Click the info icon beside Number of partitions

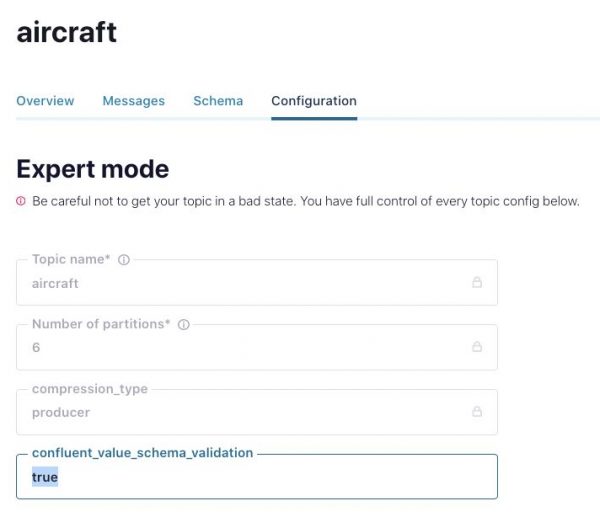pyautogui.click(x=183, y=324)
